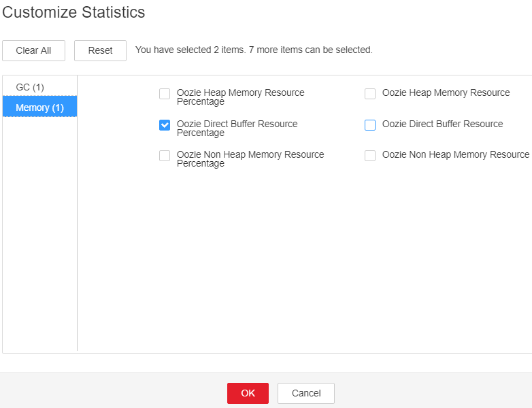Enable Oozie Heap Memory Resource Percentage checkbox
532x408 pixels.
(x=165, y=94)
